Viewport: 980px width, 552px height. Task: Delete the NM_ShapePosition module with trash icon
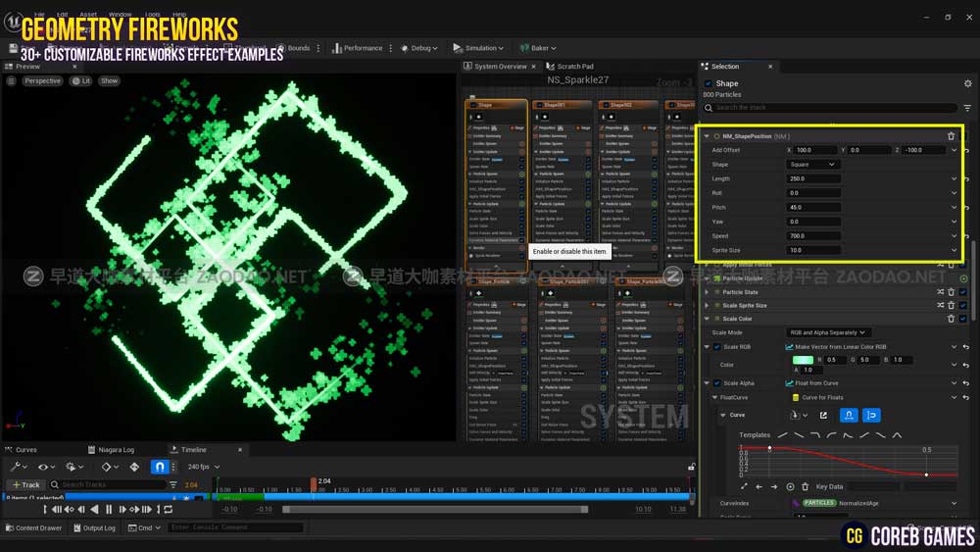[951, 135]
